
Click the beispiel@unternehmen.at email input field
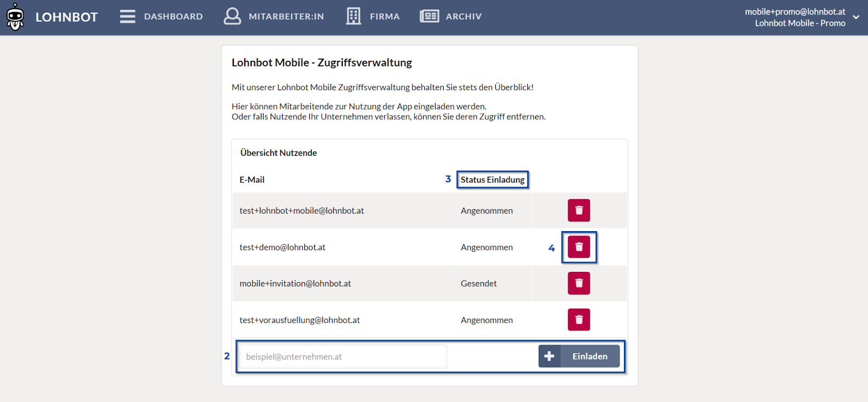click(343, 356)
